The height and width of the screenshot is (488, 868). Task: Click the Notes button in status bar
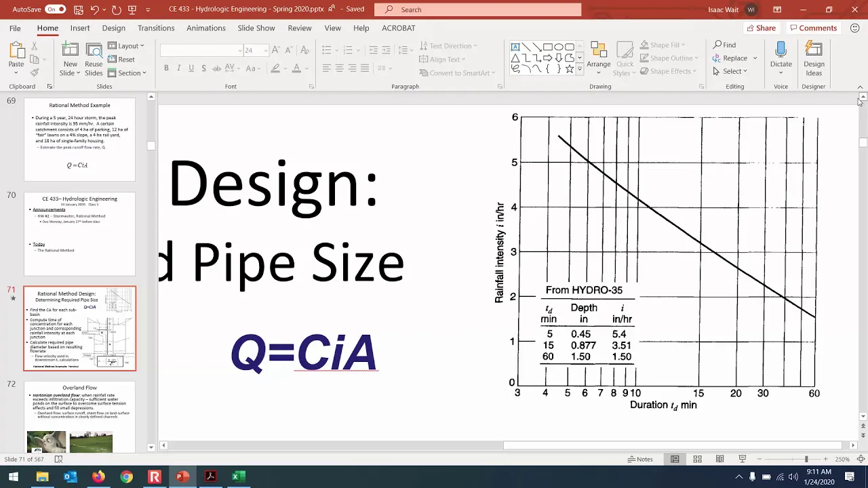tap(639, 459)
